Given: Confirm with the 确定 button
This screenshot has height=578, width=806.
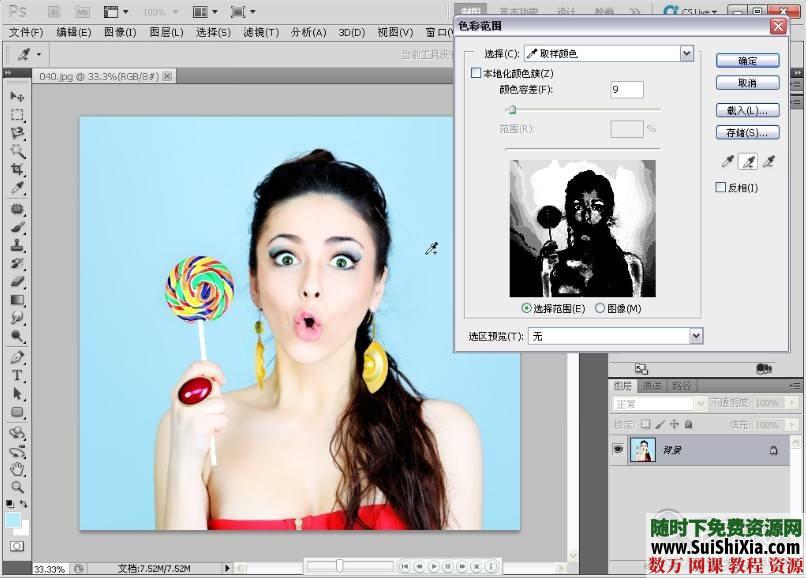Looking at the screenshot, I should point(747,61).
